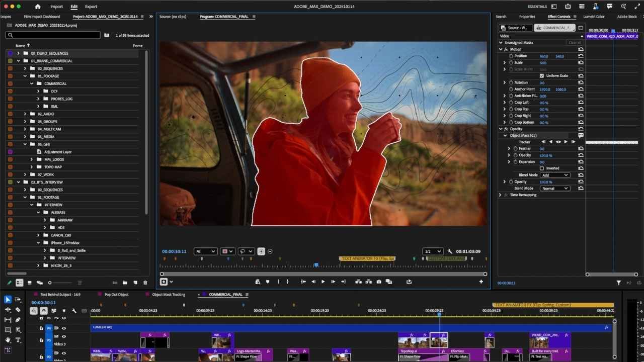Select the Razor tool in the toolbar

(18, 310)
